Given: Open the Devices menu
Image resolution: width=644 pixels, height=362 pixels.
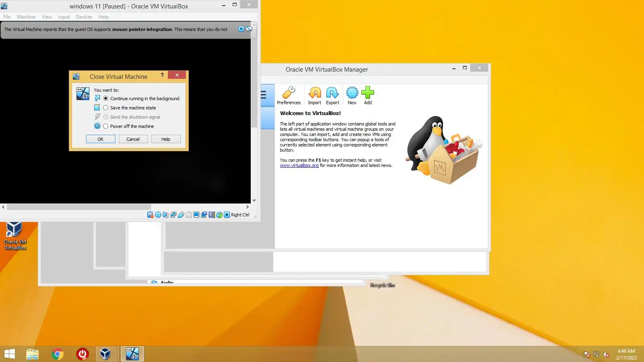Looking at the screenshot, I should (x=84, y=17).
